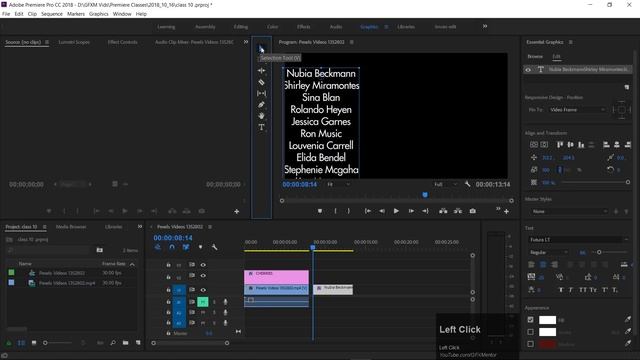
Task: Toggle top video track output eye
Action: pos(203,265)
